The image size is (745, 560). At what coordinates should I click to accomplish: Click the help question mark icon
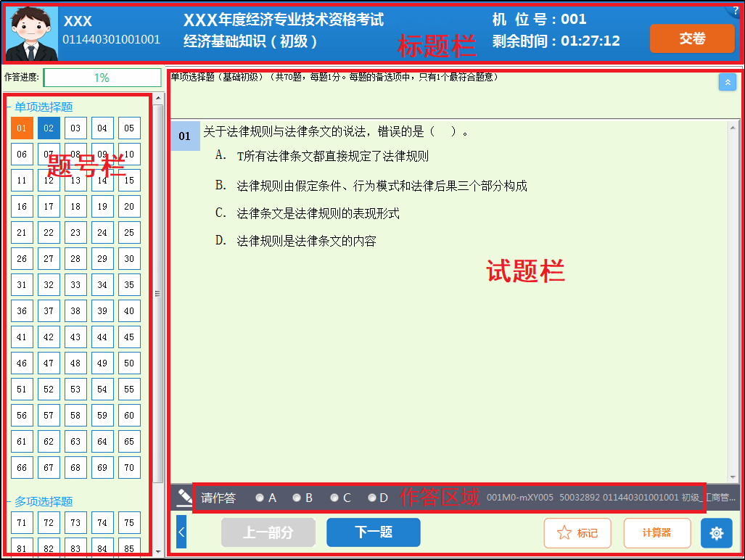(x=738, y=10)
